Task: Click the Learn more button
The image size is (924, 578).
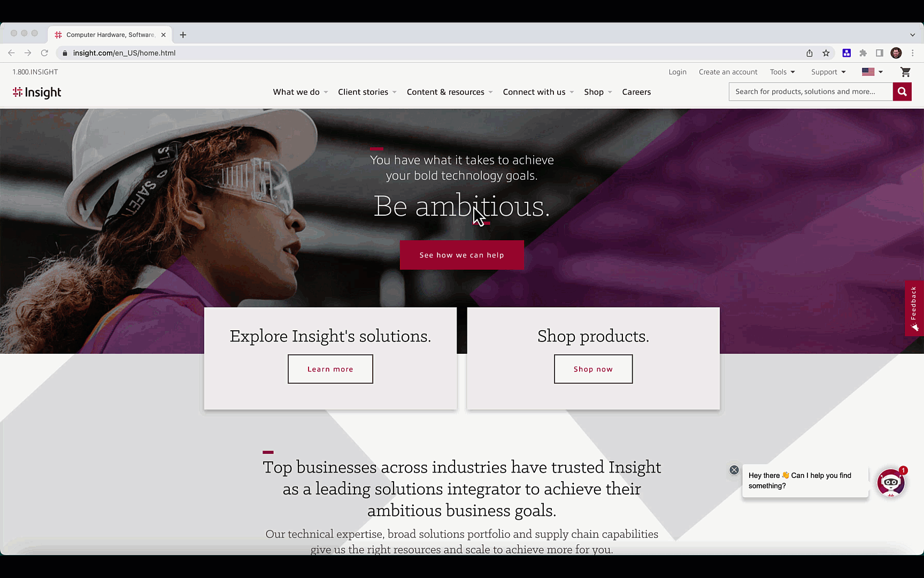Action: 330,369
